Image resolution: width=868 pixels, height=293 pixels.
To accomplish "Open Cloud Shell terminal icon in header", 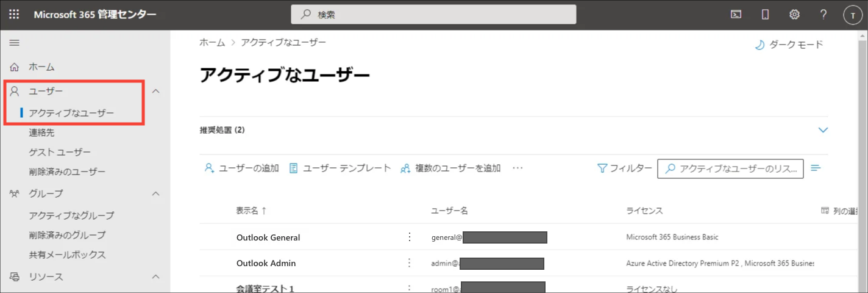I will 736,15.
